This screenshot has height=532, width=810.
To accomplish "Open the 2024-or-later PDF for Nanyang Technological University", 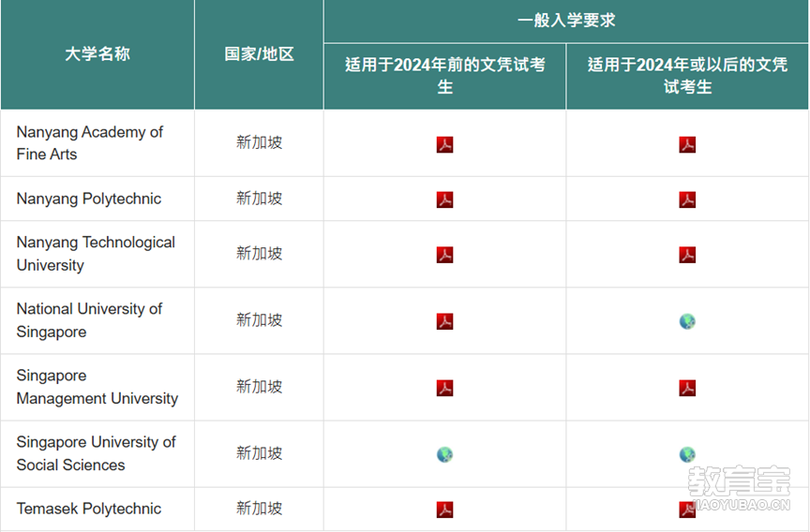I will click(x=687, y=255).
